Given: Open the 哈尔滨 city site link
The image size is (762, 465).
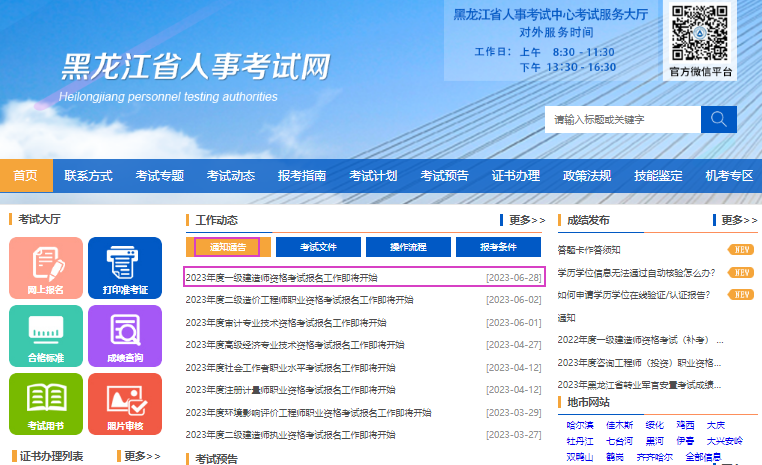Looking at the screenshot, I should [x=579, y=425].
